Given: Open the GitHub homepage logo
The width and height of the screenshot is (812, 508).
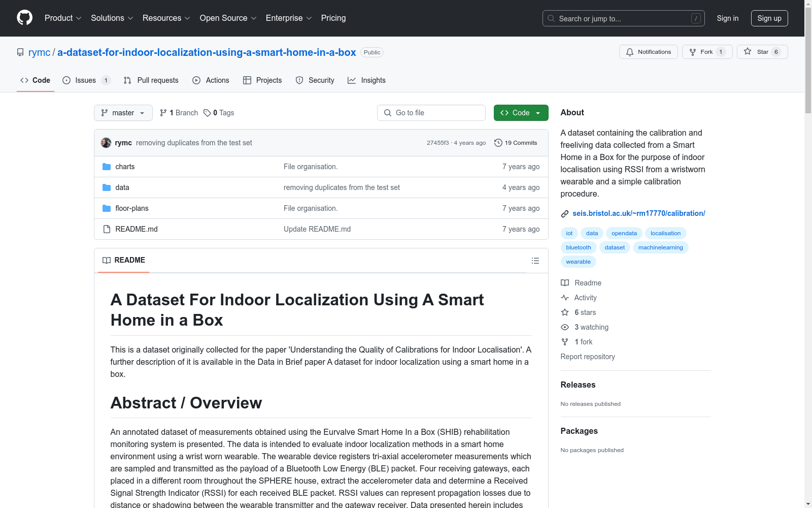Looking at the screenshot, I should (x=24, y=18).
